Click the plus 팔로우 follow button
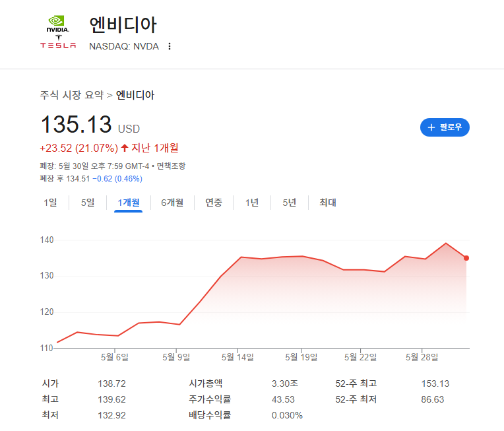This screenshot has height=431, width=504. pyautogui.click(x=445, y=127)
